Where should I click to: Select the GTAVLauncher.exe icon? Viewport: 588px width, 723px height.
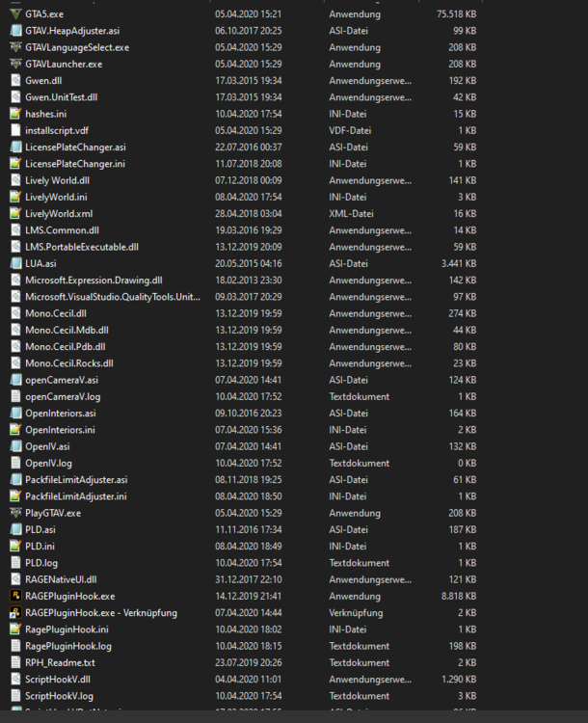[15, 64]
